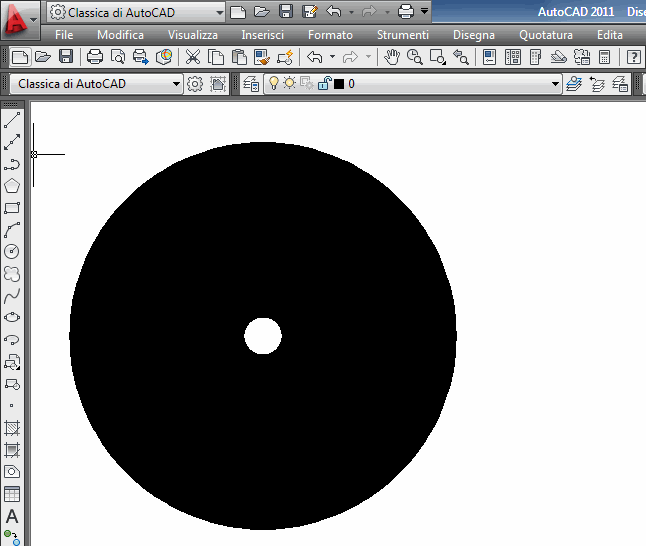Select the Rectangle tool
This screenshot has height=546, width=646.
point(12,208)
